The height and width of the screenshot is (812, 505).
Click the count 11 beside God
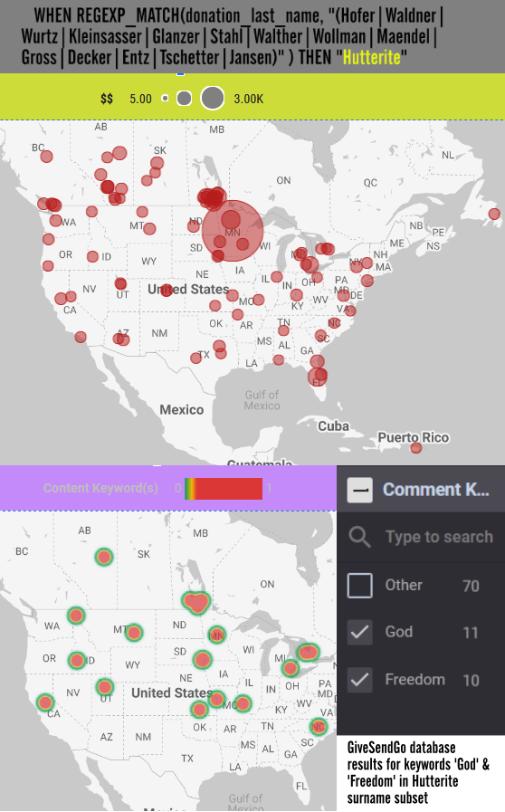[x=471, y=632]
